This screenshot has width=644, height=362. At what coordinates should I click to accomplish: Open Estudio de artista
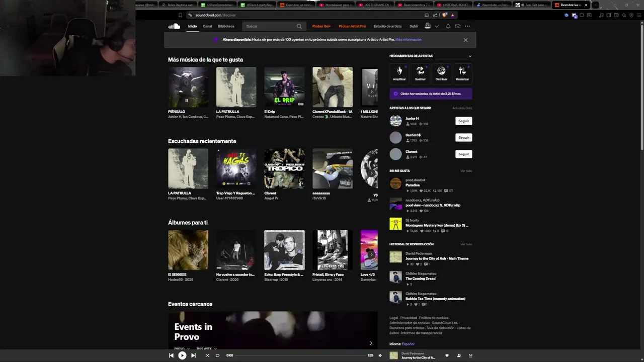point(387,26)
